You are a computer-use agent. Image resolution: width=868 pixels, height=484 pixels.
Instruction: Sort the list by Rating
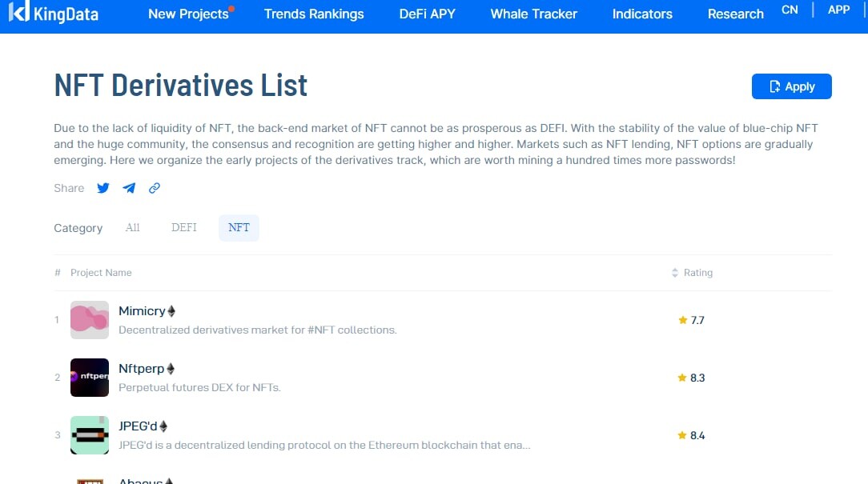[692, 273]
